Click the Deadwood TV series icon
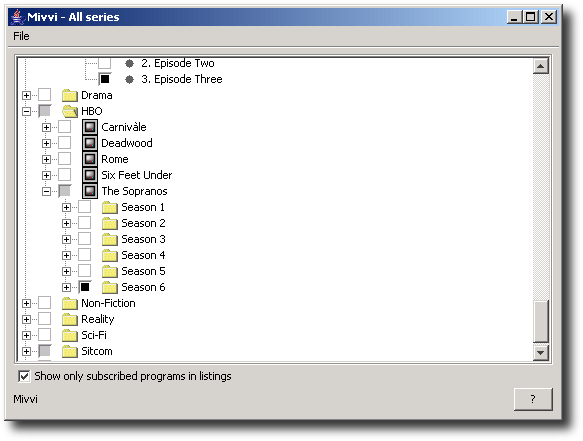 tap(90, 143)
